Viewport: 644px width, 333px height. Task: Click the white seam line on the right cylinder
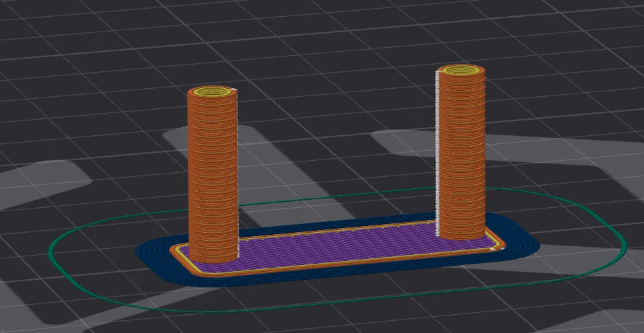(x=438, y=154)
